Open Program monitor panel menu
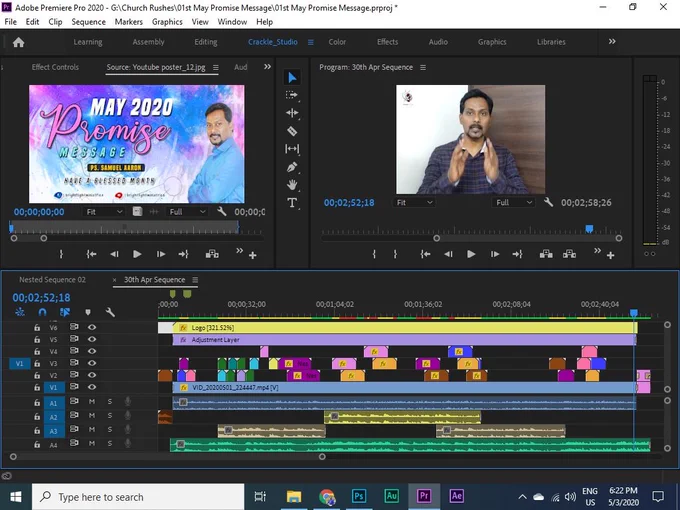This screenshot has height=510, width=680. [423, 68]
